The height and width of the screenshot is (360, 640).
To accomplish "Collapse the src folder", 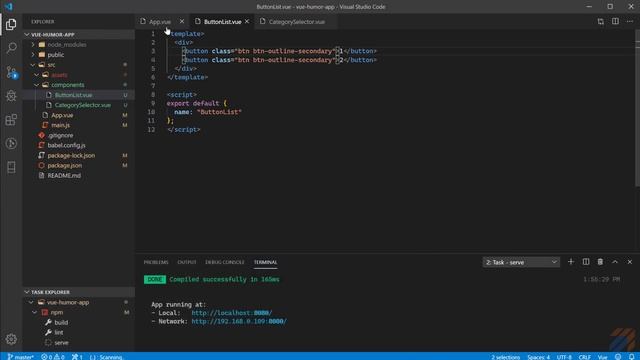I will pos(33,64).
